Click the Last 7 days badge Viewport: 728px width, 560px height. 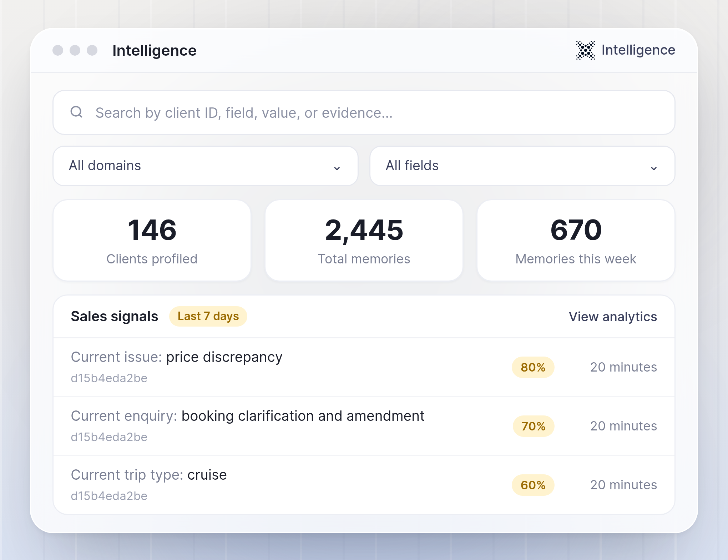[x=208, y=316]
